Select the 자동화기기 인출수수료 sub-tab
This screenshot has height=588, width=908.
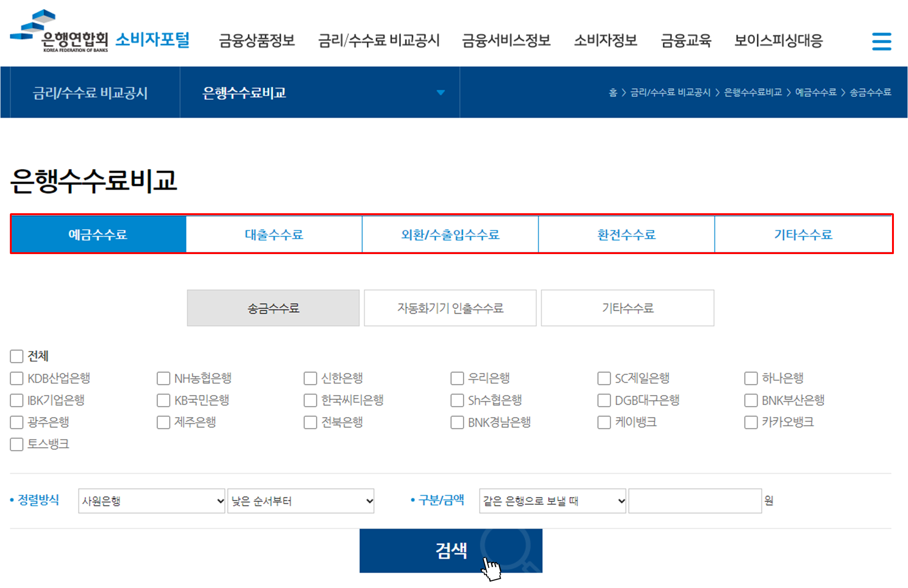click(450, 308)
